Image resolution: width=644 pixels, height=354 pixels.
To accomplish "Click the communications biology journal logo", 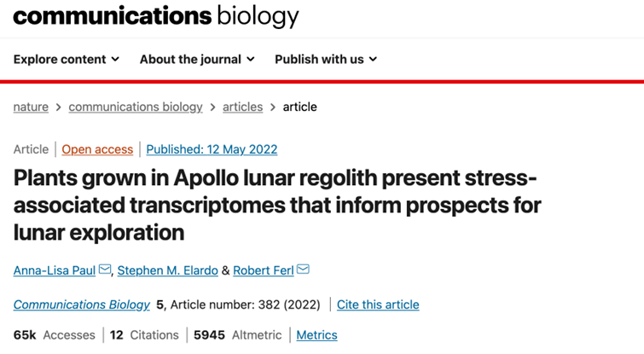I will [156, 16].
